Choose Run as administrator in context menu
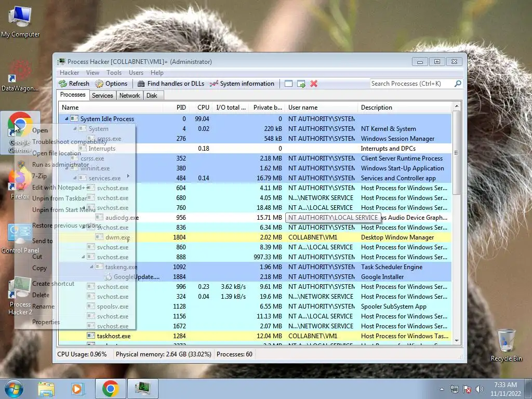The width and height of the screenshot is (532, 399). tap(60, 165)
